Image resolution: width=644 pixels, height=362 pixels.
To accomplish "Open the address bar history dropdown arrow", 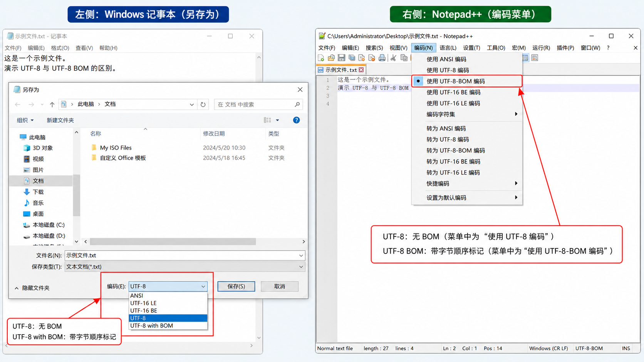I will 191,104.
